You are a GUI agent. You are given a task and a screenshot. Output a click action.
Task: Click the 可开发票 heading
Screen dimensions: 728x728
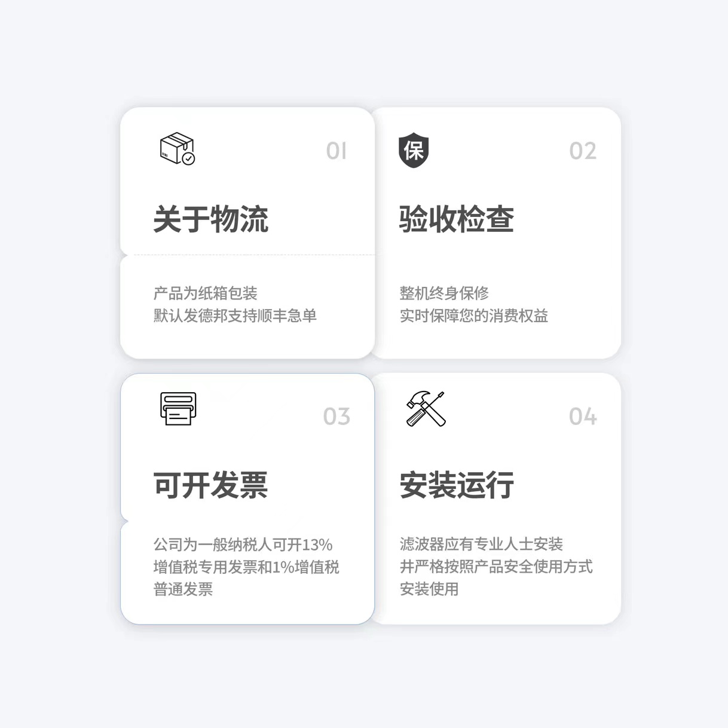click(211, 485)
